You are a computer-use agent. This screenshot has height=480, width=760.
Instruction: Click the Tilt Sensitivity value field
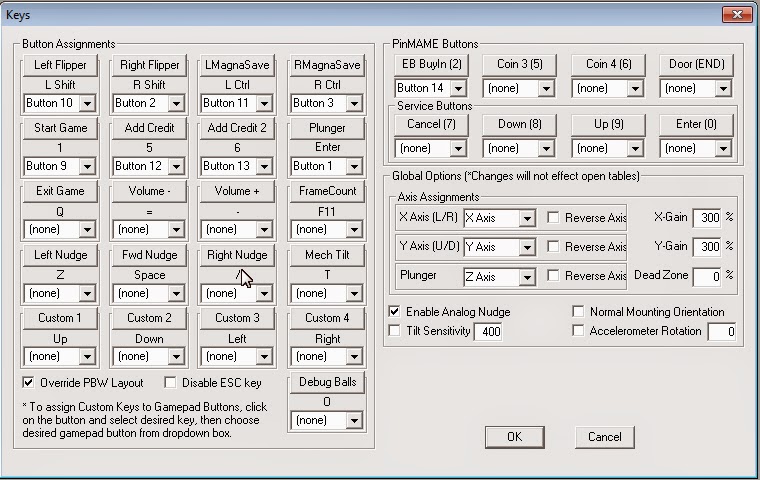(x=488, y=332)
